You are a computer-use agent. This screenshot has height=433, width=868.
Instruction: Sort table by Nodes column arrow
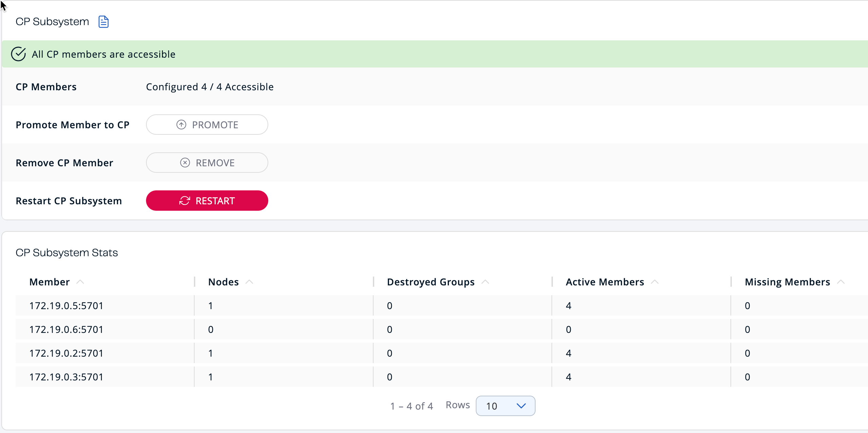pyautogui.click(x=249, y=282)
